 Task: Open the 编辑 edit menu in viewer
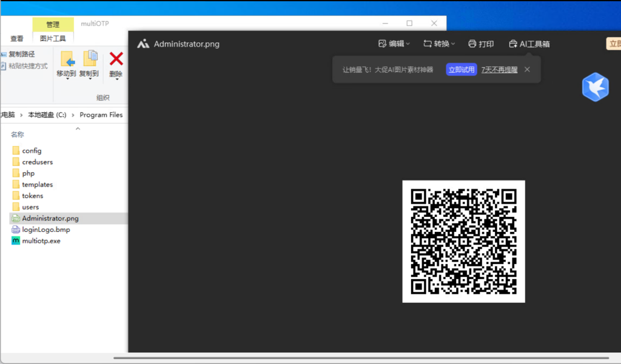pyautogui.click(x=394, y=44)
